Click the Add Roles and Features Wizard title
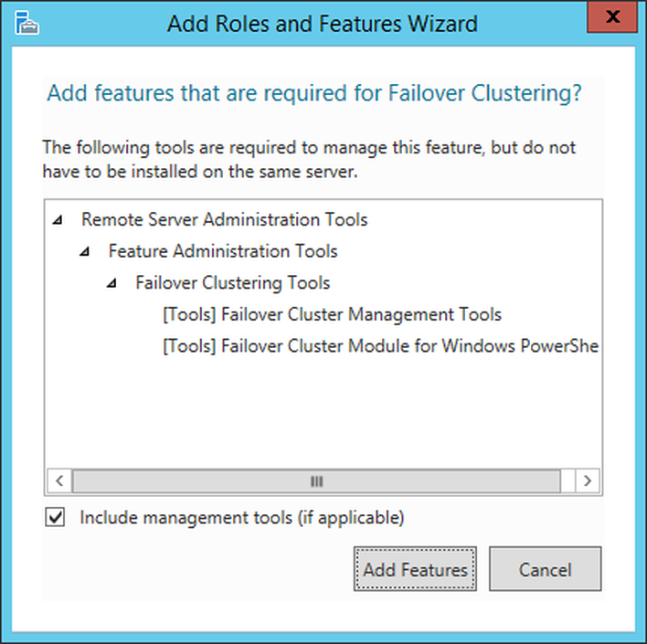The height and width of the screenshot is (644, 647). [x=323, y=24]
